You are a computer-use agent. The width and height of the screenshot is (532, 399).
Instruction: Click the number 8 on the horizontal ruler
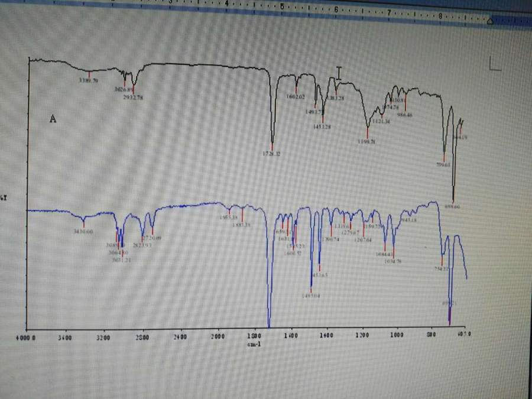pos(440,15)
